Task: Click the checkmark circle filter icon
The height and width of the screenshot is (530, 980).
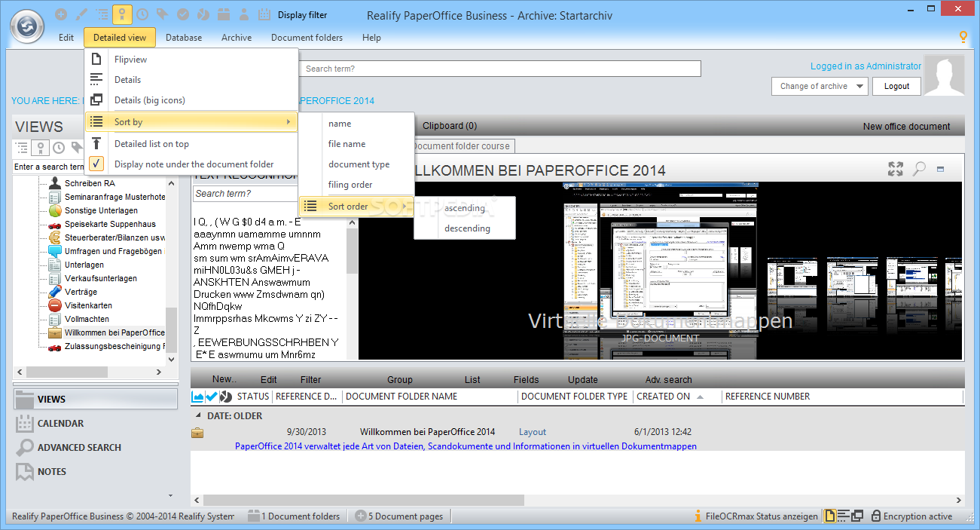Action: [183, 14]
